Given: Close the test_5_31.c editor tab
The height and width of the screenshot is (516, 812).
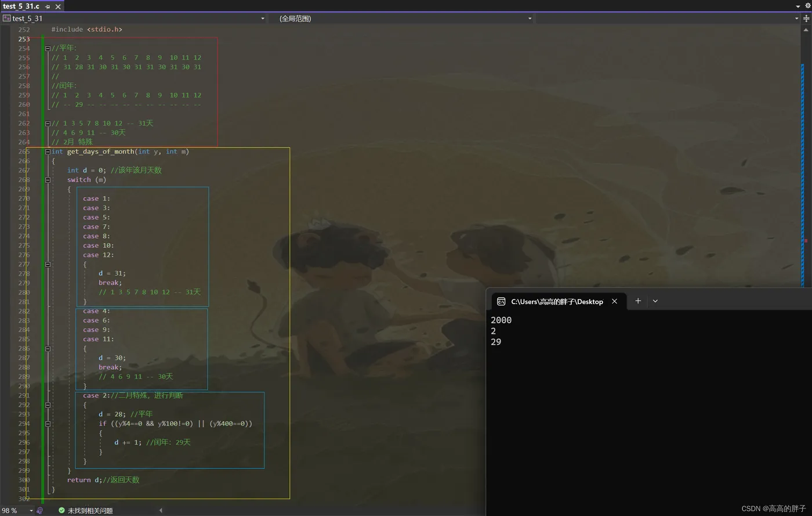Looking at the screenshot, I should [x=58, y=6].
